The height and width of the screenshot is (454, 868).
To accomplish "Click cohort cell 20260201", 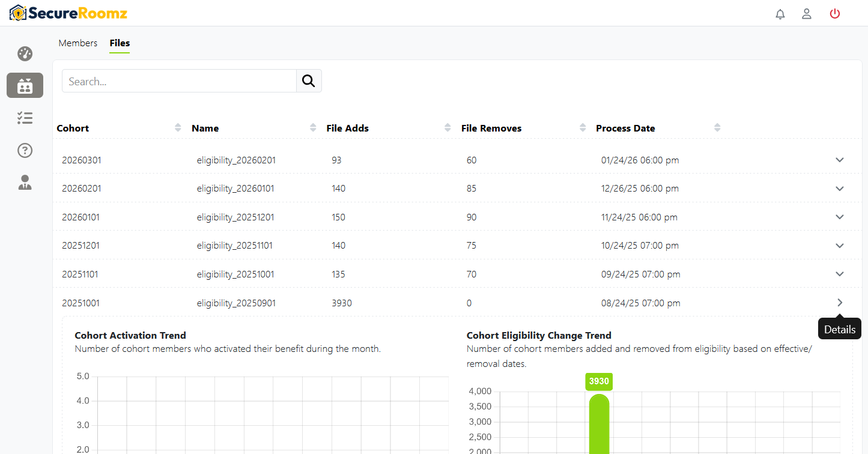I will (81, 189).
